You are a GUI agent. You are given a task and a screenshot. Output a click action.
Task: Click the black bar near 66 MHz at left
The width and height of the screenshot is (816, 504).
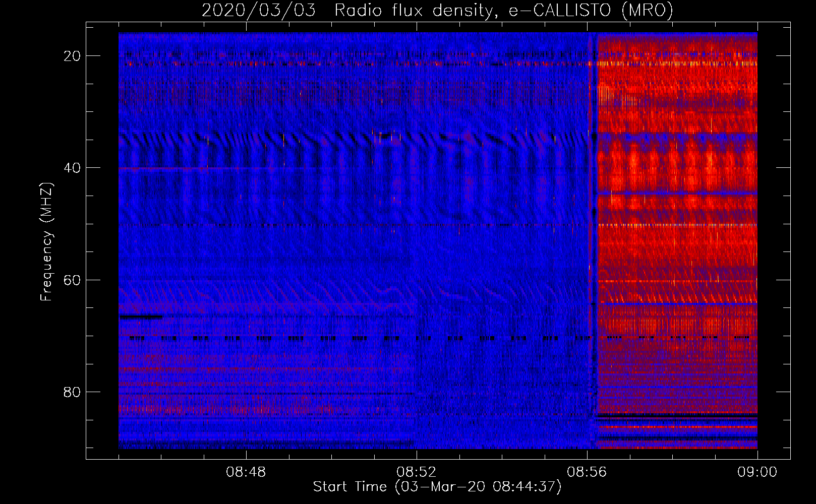coord(141,317)
